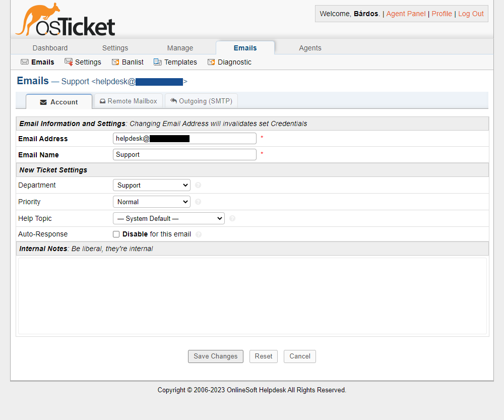This screenshot has width=504, height=420.
Task: Navigate to the Dashboard tab
Action: click(x=50, y=47)
